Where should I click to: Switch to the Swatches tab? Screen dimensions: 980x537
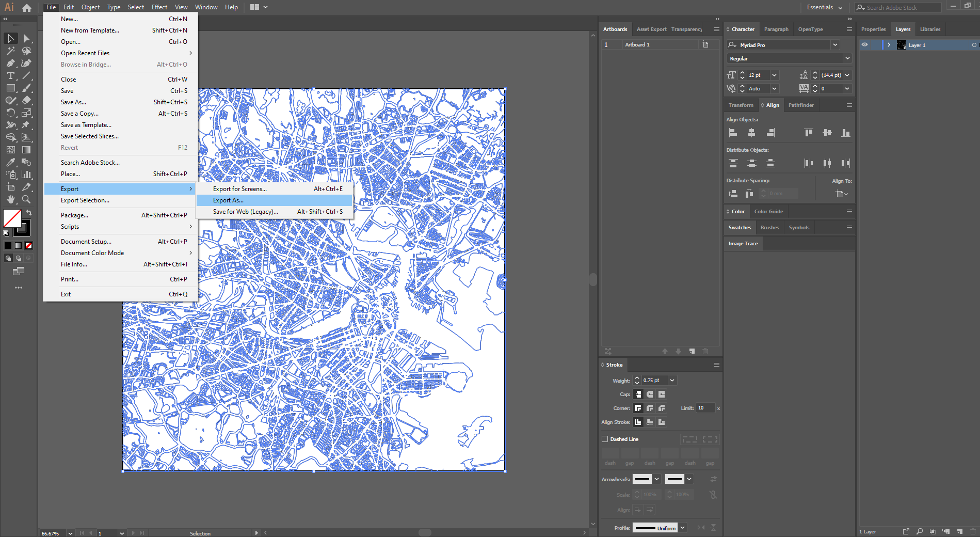tap(739, 227)
